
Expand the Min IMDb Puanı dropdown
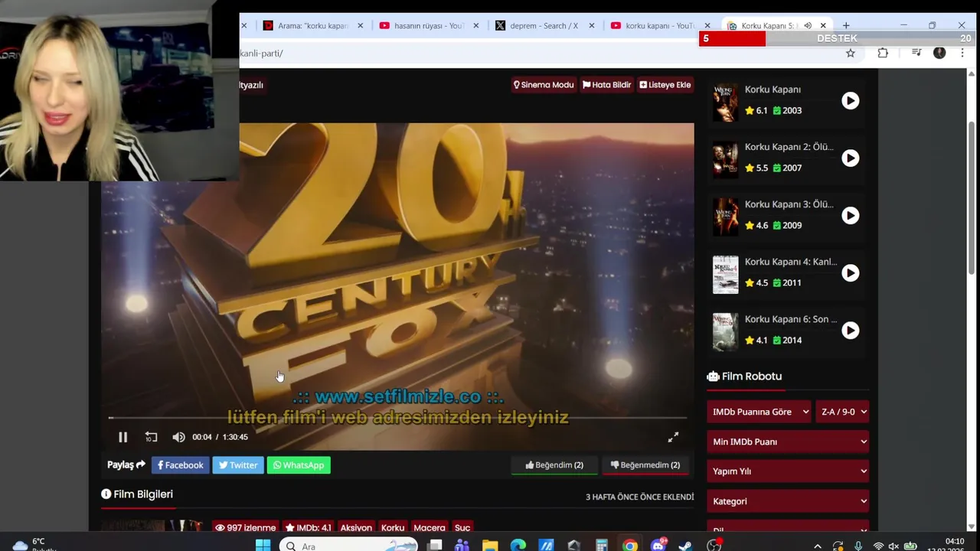pyautogui.click(x=788, y=442)
